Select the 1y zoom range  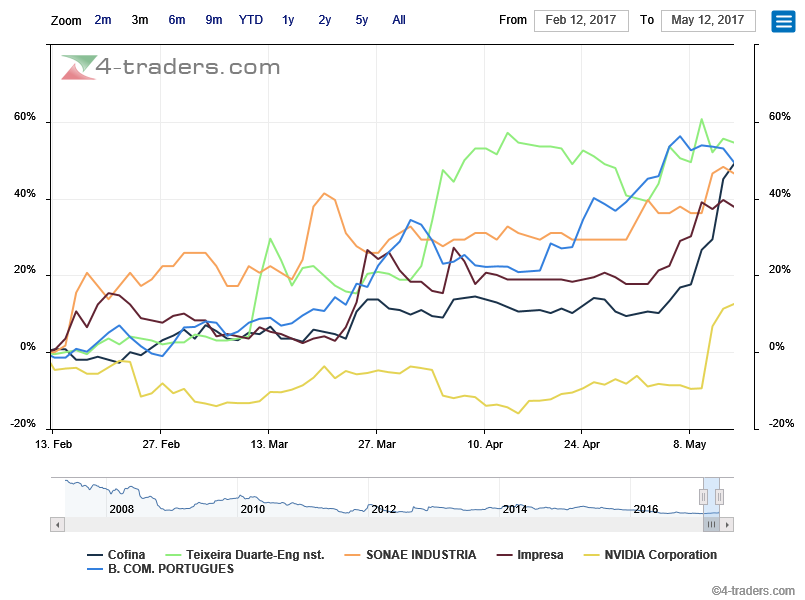pos(288,20)
